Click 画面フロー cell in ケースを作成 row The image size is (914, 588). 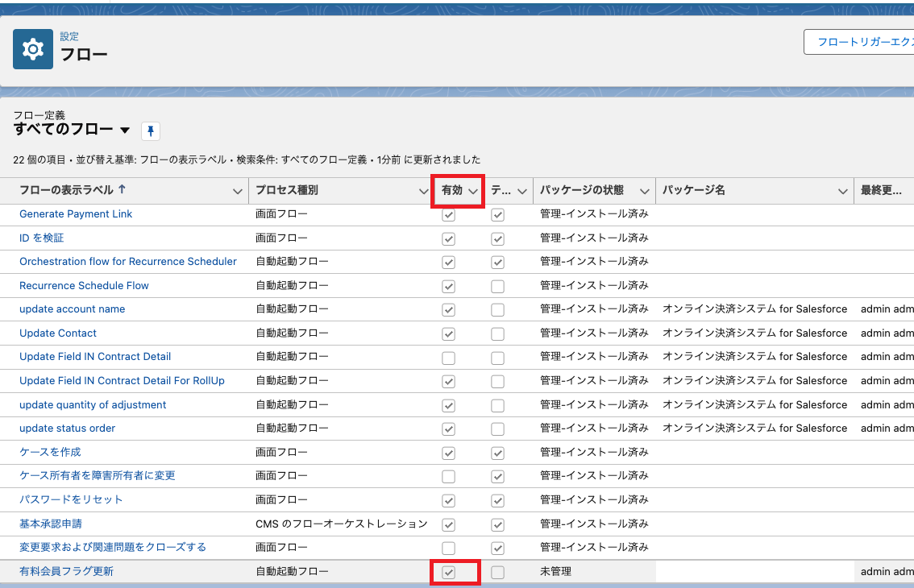(281, 452)
